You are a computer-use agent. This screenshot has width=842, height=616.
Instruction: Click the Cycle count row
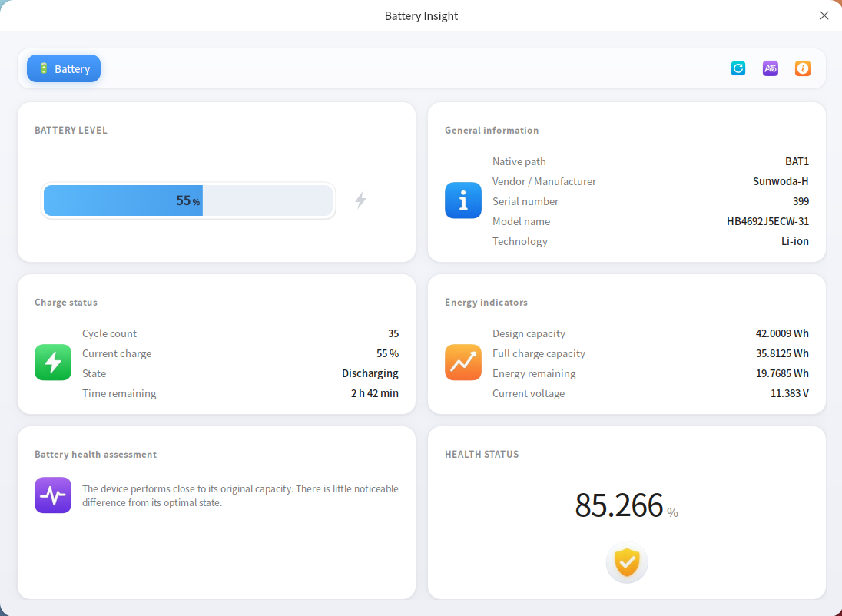click(240, 333)
